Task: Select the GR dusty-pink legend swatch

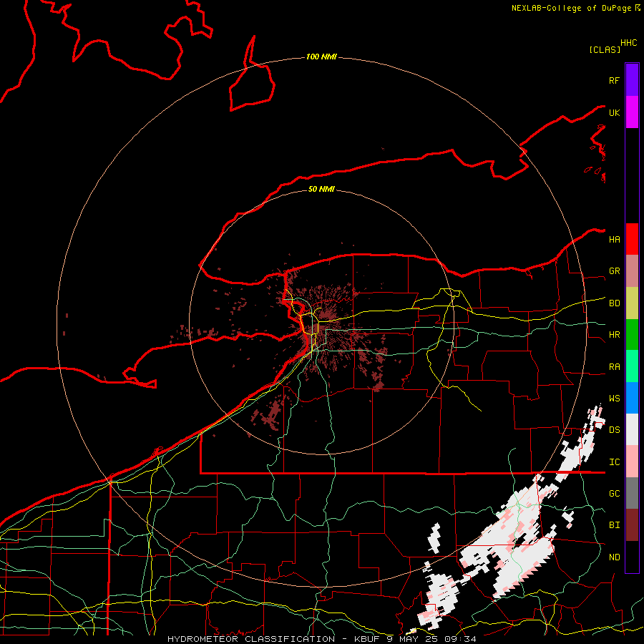Action: (632, 271)
